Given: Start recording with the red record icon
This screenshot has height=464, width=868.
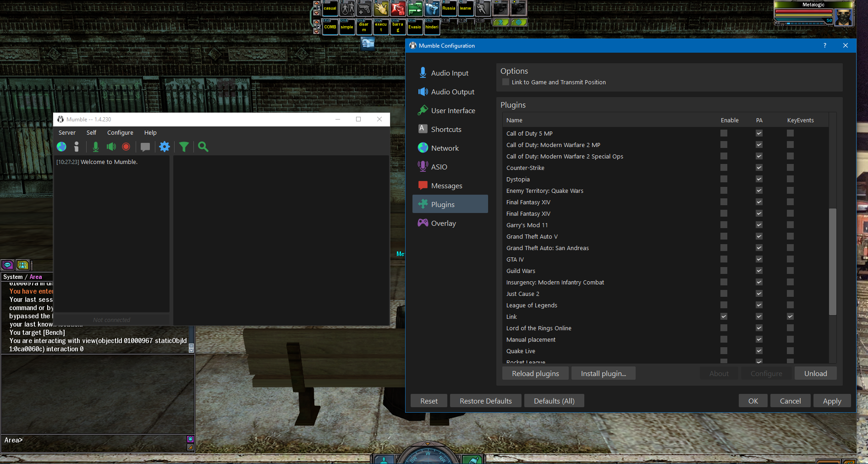Looking at the screenshot, I should click(x=126, y=147).
